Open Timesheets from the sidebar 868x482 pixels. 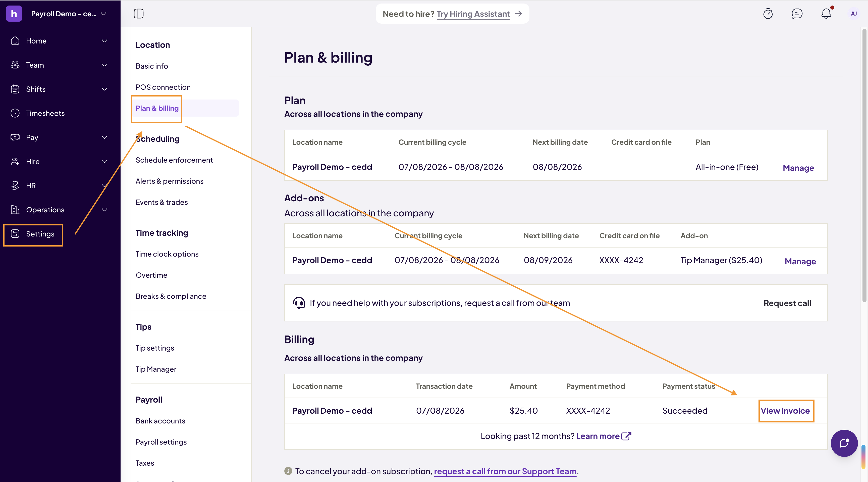pyautogui.click(x=45, y=113)
